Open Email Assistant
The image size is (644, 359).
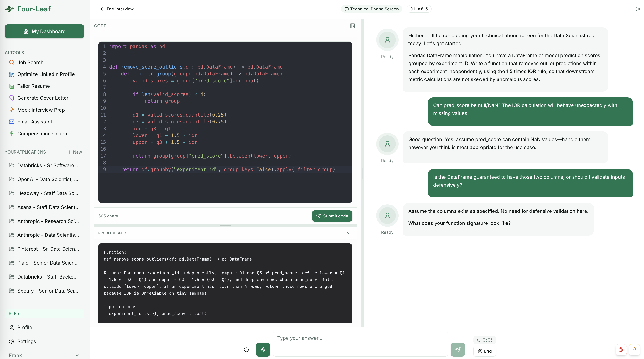[34, 122]
